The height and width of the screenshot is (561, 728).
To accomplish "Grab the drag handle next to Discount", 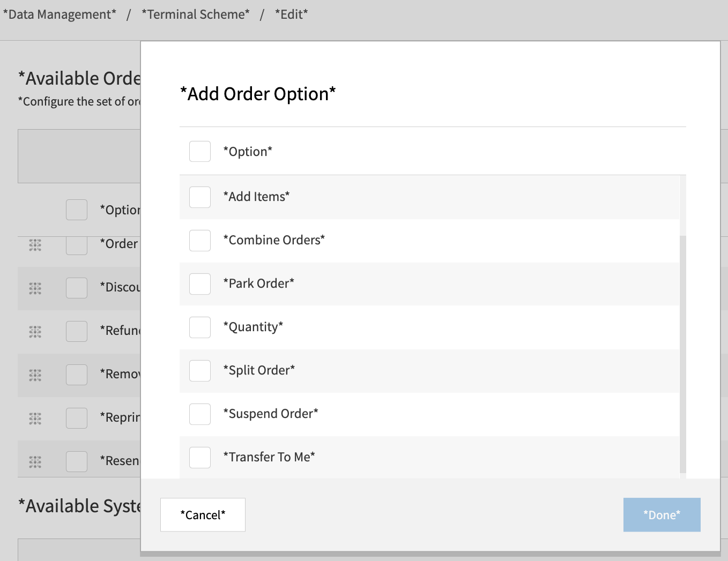I will click(x=35, y=288).
